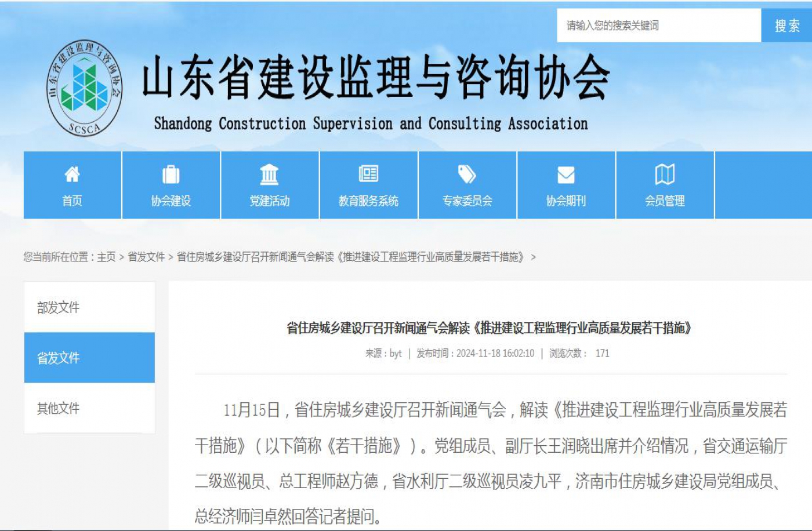Click the SCSCA association logo
This screenshot has width=812, height=531.
tap(85, 88)
